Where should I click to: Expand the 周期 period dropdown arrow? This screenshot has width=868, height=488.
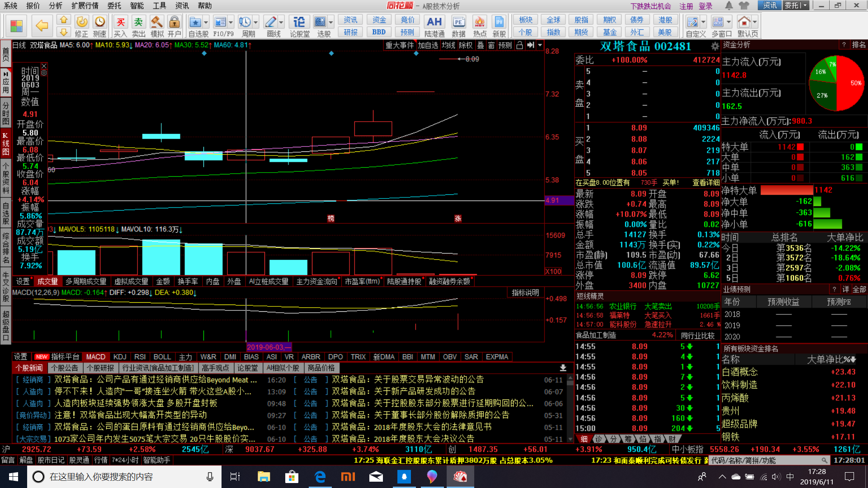point(255,22)
